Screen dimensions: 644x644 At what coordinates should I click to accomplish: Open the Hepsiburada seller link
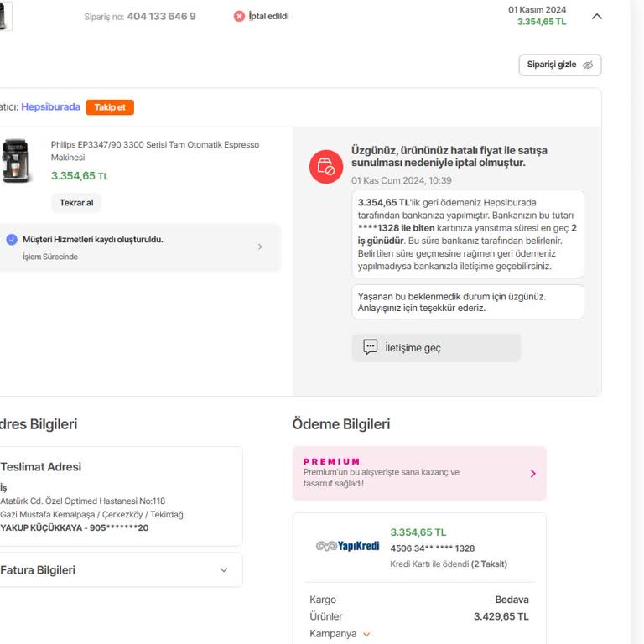(x=51, y=106)
